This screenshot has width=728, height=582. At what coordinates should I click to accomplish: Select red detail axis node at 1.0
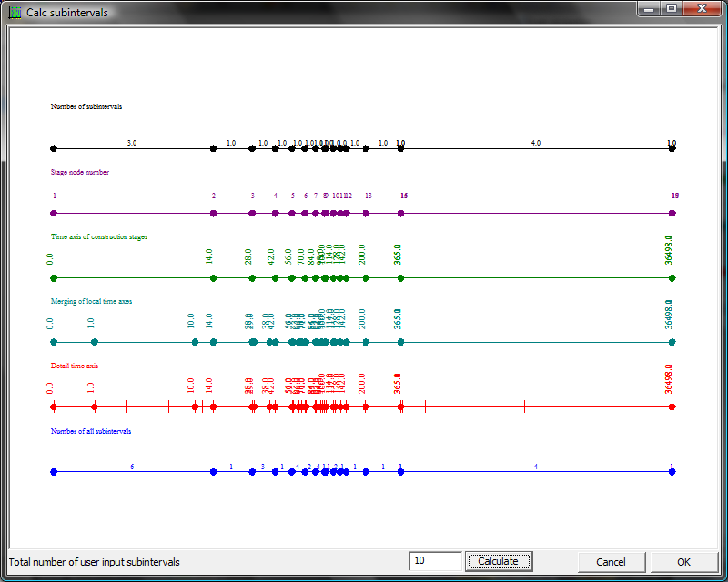point(95,407)
